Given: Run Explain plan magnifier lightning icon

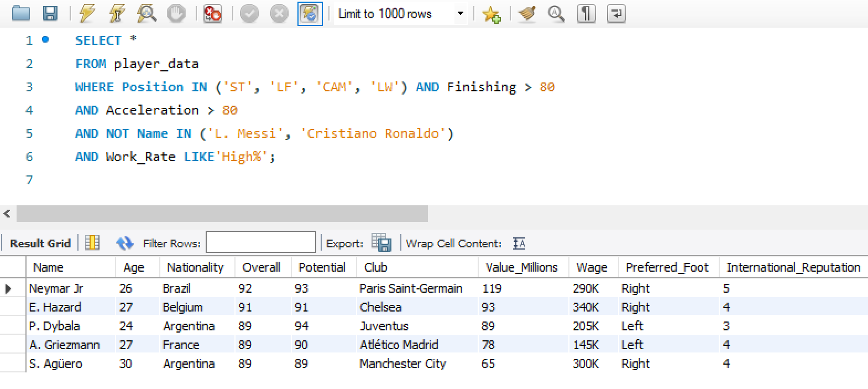Looking at the screenshot, I should [147, 13].
